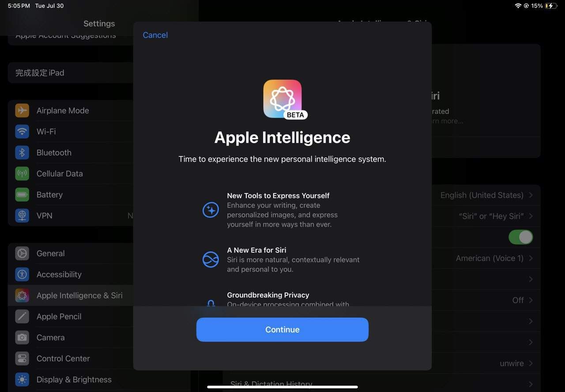Tap the 完成設定 iPad suggestion row
Viewport: 565px width, 392px height.
pos(71,73)
